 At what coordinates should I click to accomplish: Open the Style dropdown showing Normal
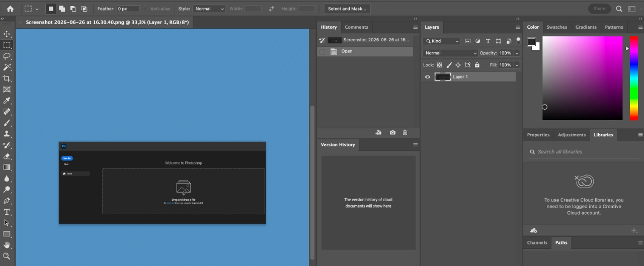(209, 9)
